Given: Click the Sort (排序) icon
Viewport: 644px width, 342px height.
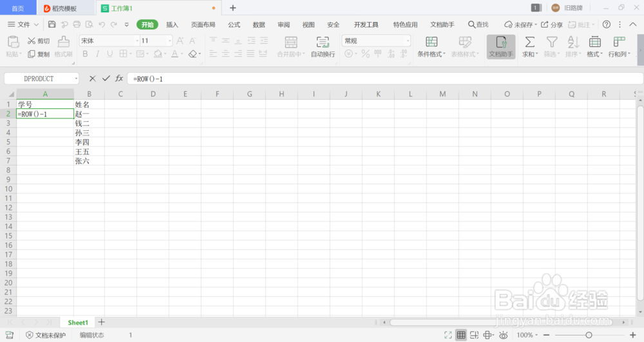Looking at the screenshot, I should pyautogui.click(x=573, y=42).
